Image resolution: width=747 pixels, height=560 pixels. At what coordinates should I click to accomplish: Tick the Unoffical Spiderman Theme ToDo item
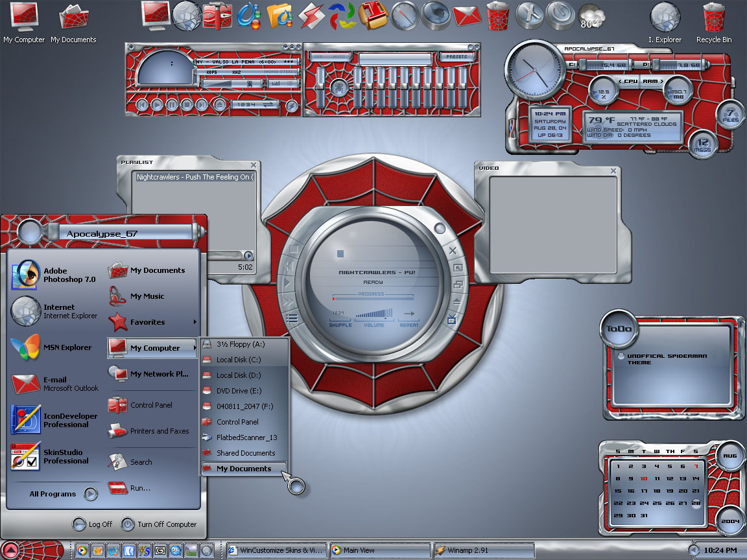[621, 356]
